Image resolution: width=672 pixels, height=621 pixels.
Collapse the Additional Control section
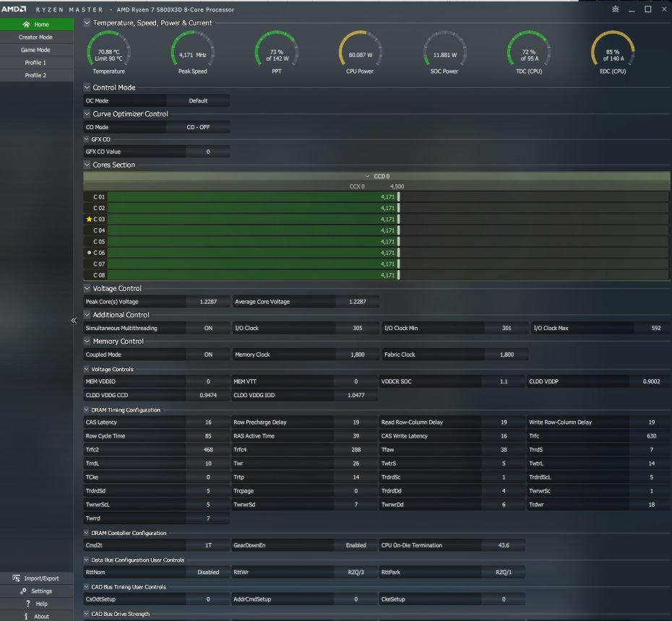87,315
